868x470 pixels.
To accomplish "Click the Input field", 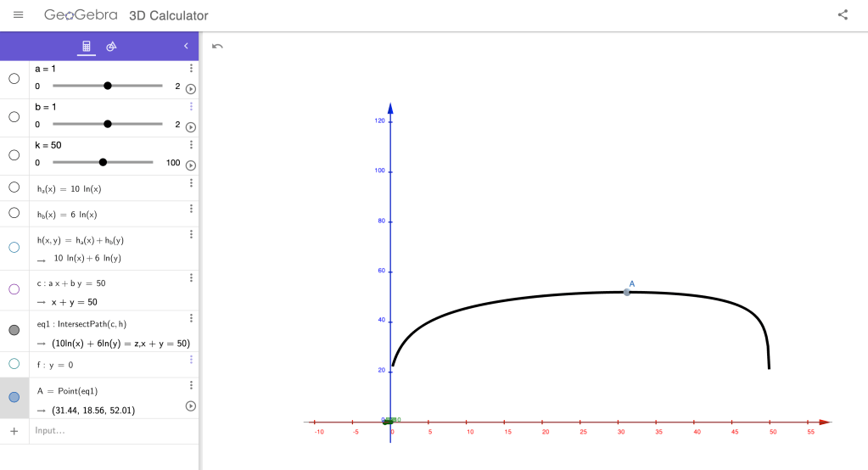I will 110,431.
